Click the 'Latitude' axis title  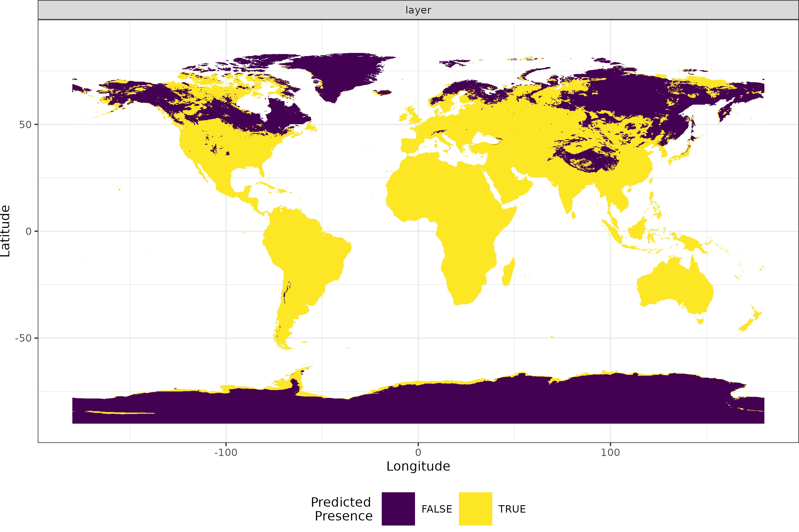click(6, 231)
